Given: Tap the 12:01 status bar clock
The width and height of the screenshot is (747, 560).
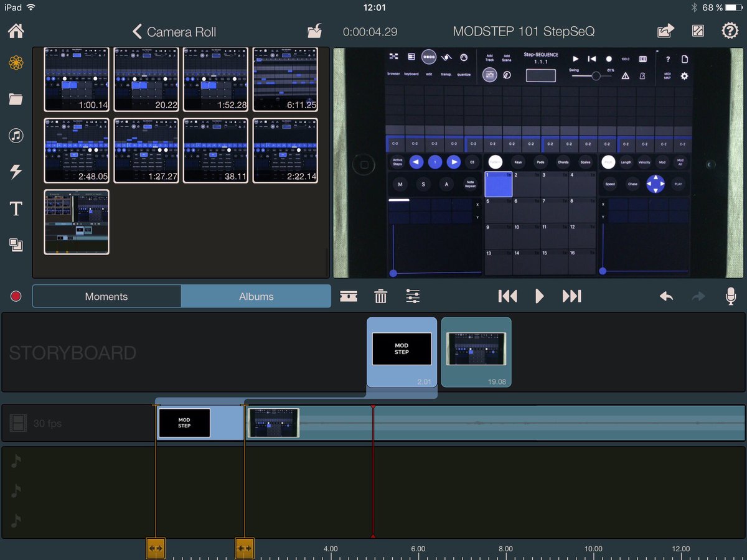Looking at the screenshot, I should tap(374, 7).
